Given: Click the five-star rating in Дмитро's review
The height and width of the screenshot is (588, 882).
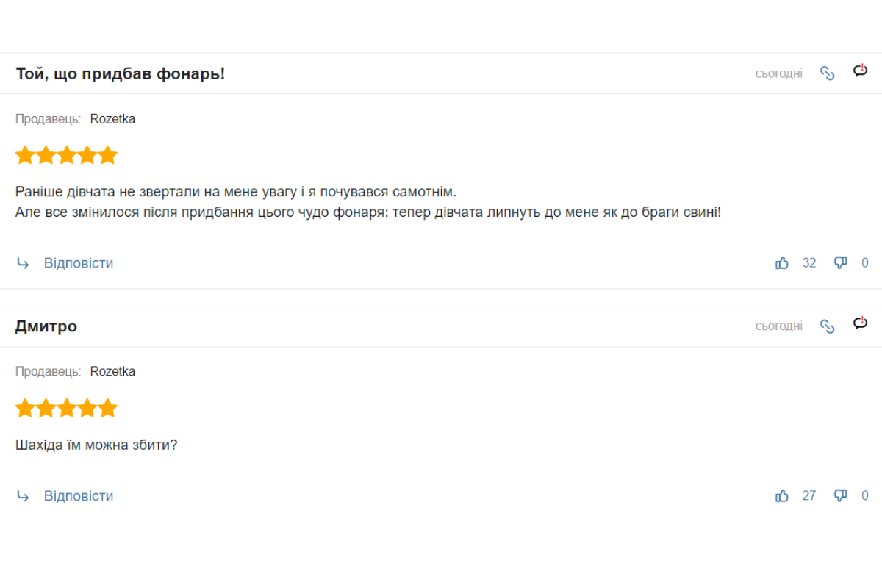Looking at the screenshot, I should click(x=66, y=408).
